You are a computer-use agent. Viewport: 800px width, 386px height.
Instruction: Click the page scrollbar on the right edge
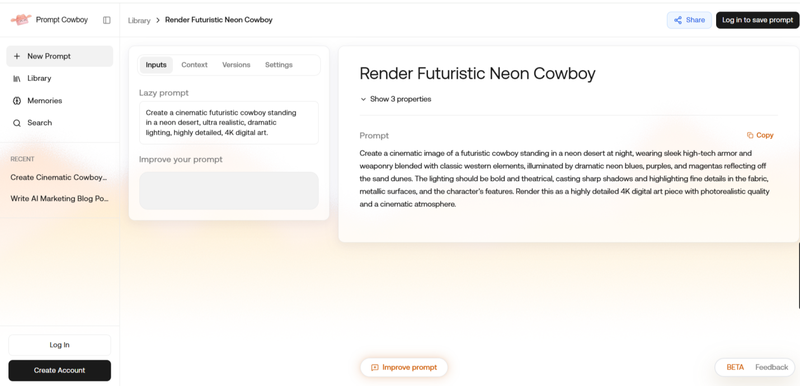[x=798, y=275]
